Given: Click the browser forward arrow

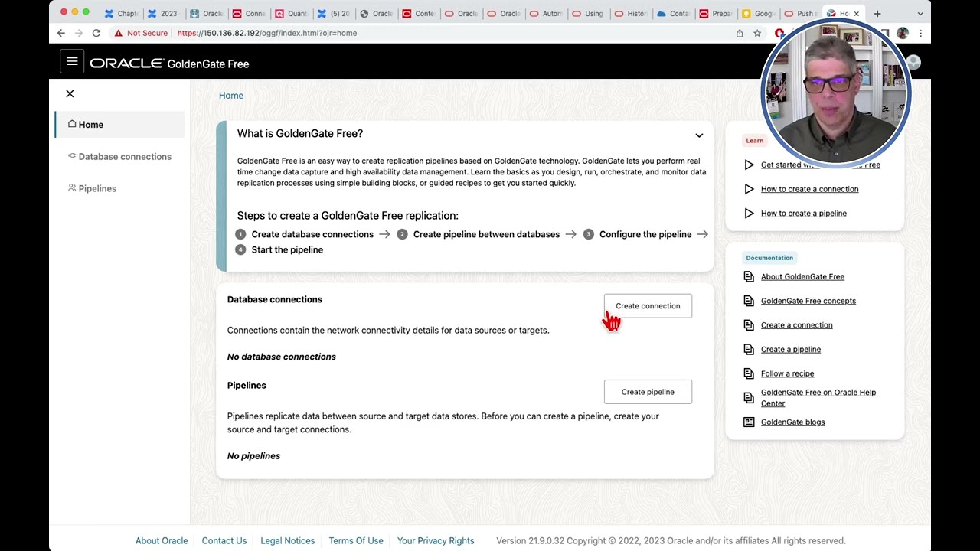Looking at the screenshot, I should coord(79,33).
